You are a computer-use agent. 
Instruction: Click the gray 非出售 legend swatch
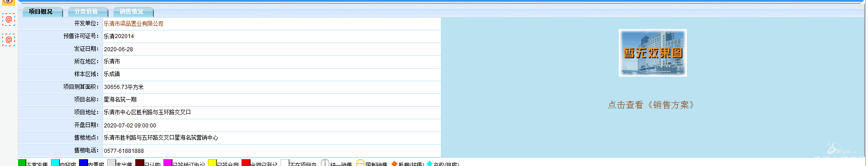click(x=111, y=163)
